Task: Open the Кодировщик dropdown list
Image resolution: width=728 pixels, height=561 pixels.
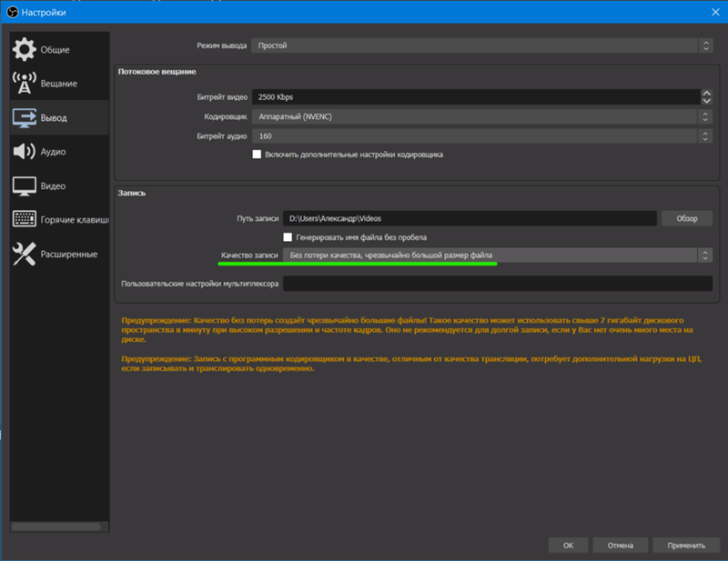Action: pyautogui.click(x=481, y=116)
